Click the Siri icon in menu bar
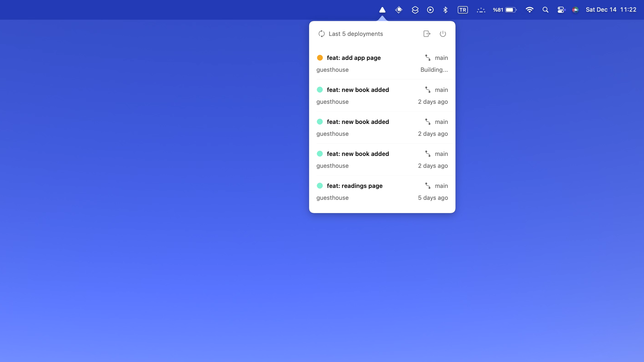Viewport: 644px width, 362px height. point(575,10)
